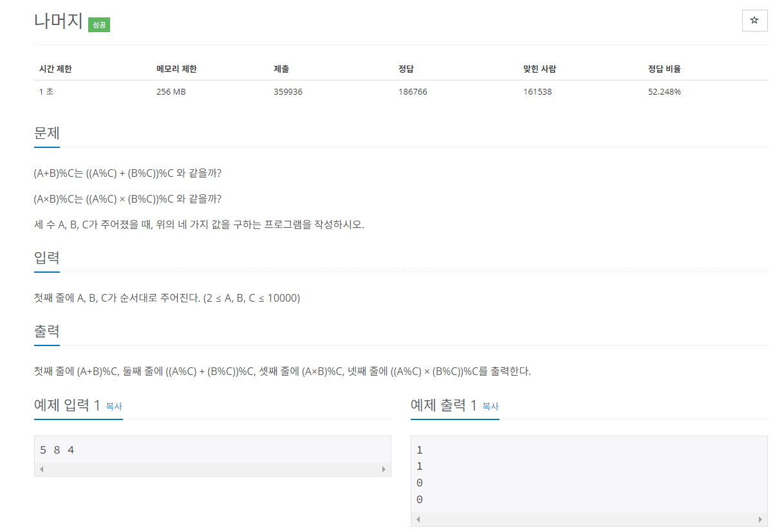Click the 출력 section heading
The height and width of the screenshot is (532, 784).
click(x=47, y=331)
